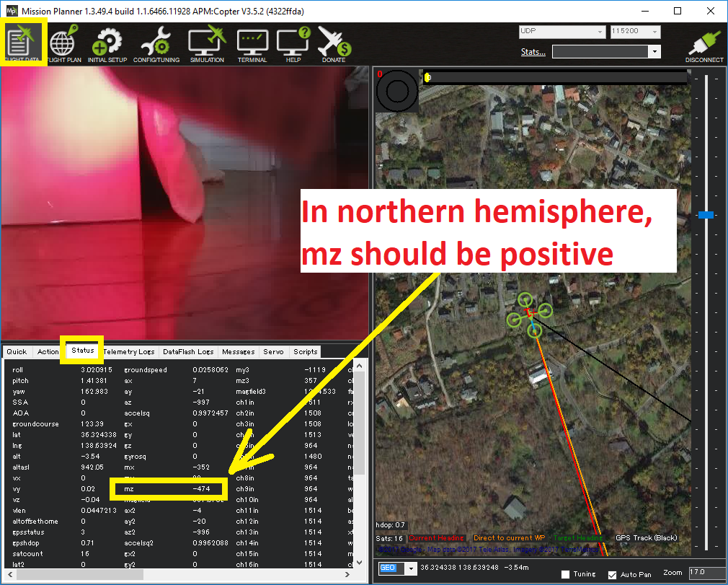Click the hdop: 0.7 label on map
Screen dimensions: 728x585
391,525
